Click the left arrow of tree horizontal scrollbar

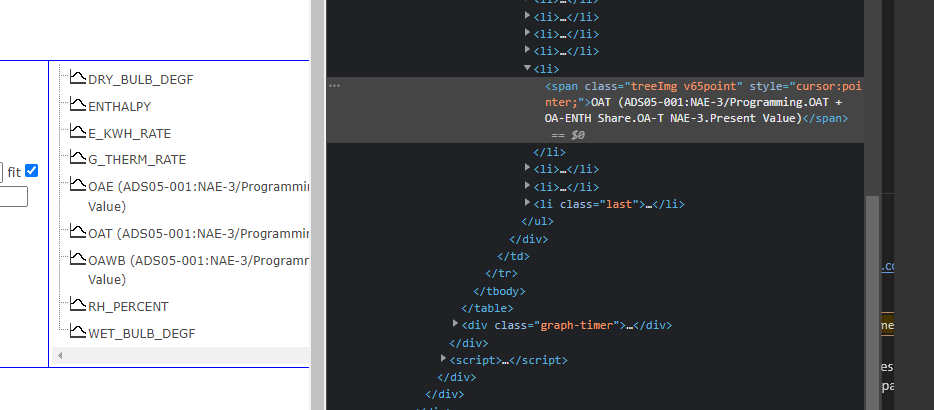pyautogui.click(x=60, y=356)
